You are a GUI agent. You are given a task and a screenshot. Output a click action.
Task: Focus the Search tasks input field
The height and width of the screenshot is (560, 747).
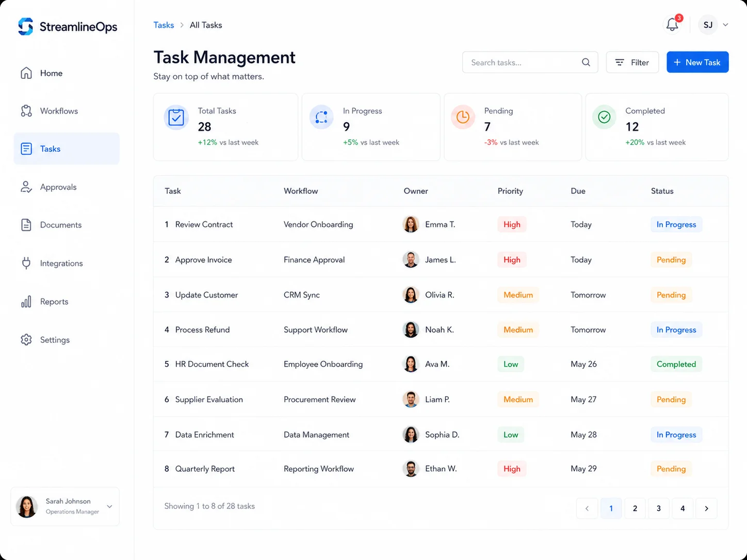coord(530,62)
